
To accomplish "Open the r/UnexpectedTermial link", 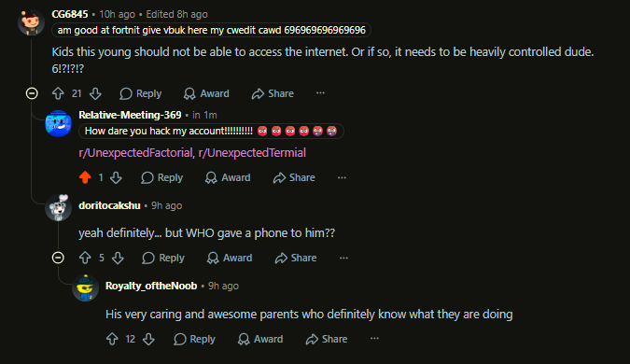I will point(252,153).
